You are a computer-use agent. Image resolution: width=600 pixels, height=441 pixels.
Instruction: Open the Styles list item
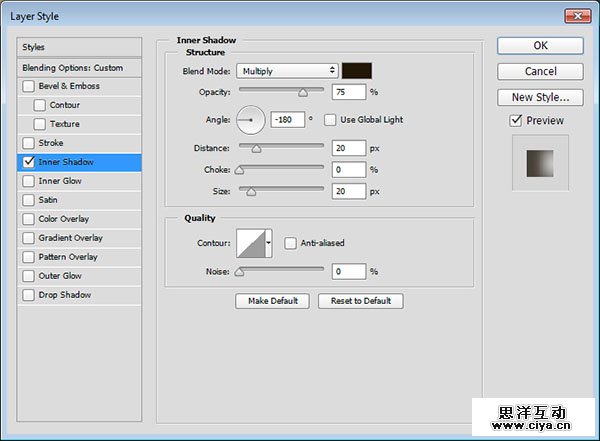[80, 47]
